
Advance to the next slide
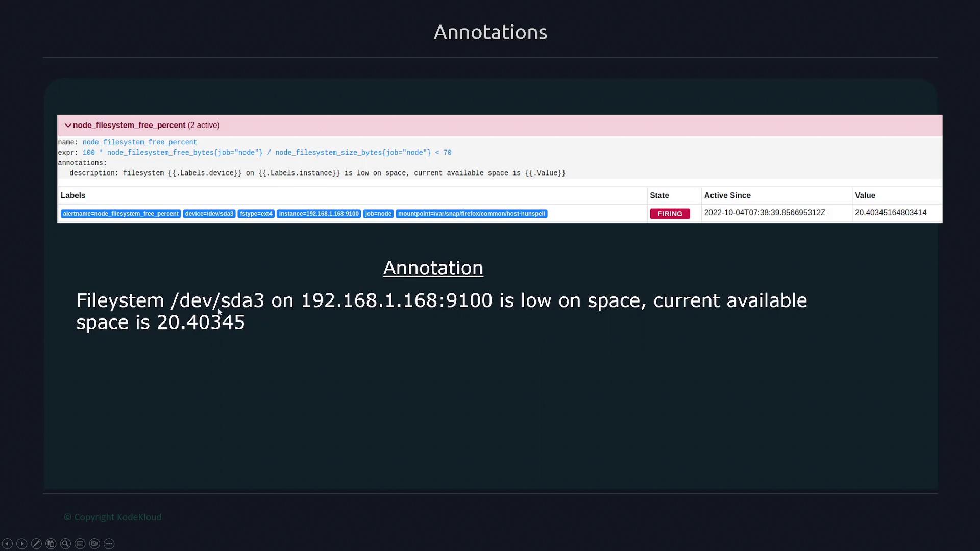22,544
